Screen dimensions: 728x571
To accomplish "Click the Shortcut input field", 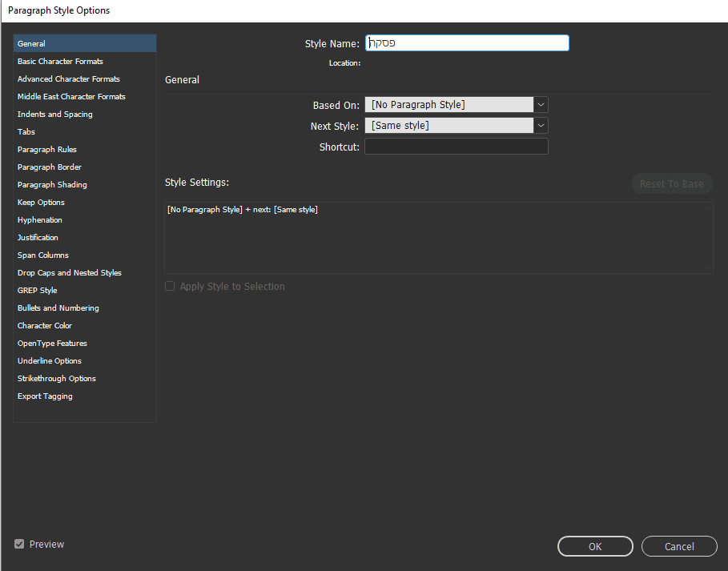I will (x=457, y=147).
